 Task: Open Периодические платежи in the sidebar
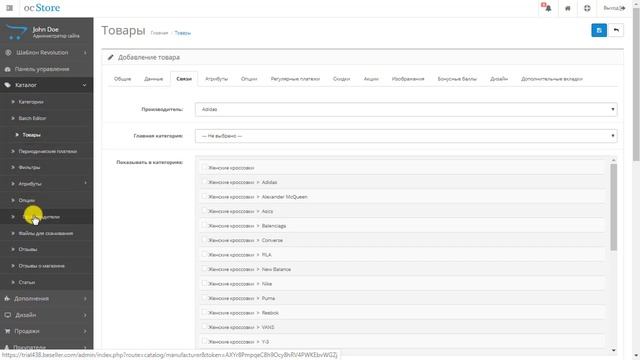tap(47, 151)
